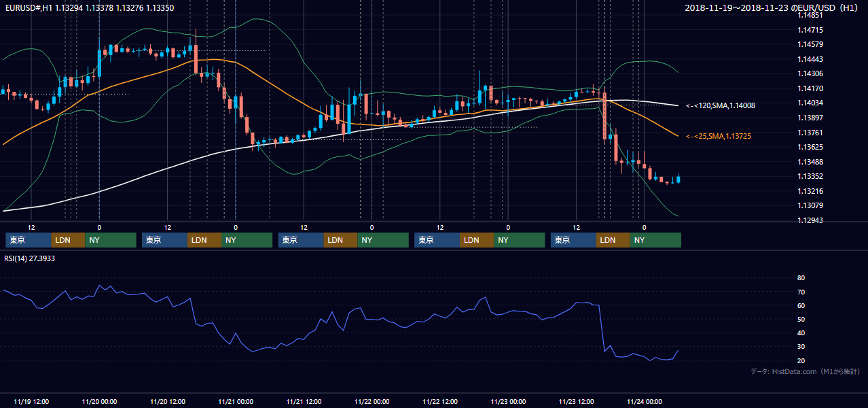868x408 pixels.
Task: Click the 1.12943 price axis value
Action: click(811, 220)
